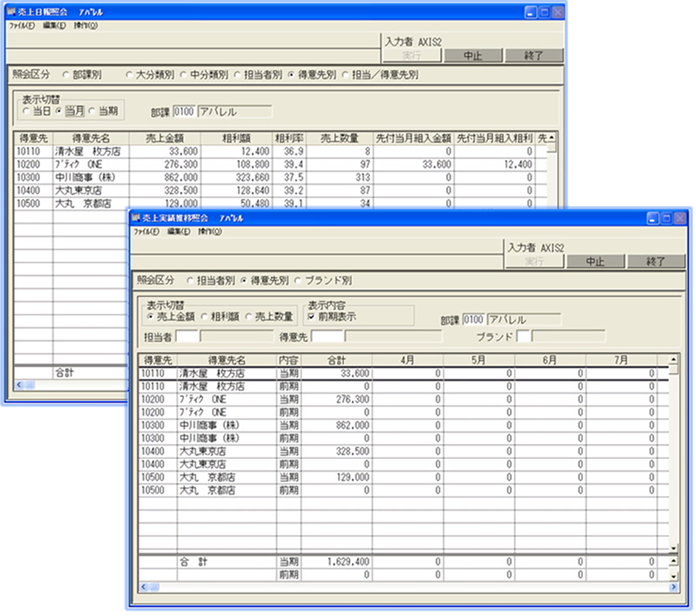Click horizontal scrollbar track in front grid

pyautogui.click(x=405, y=585)
